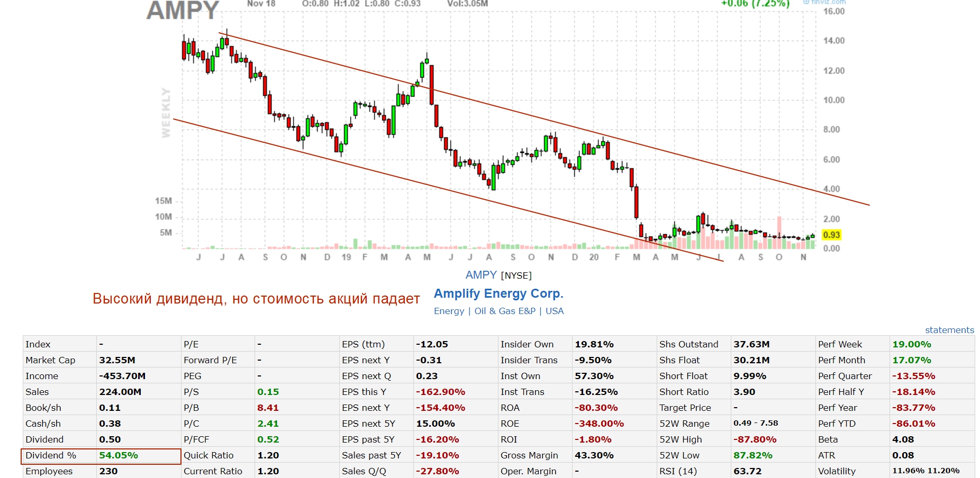Click the Perf Week value 19.00%

pos(911,344)
